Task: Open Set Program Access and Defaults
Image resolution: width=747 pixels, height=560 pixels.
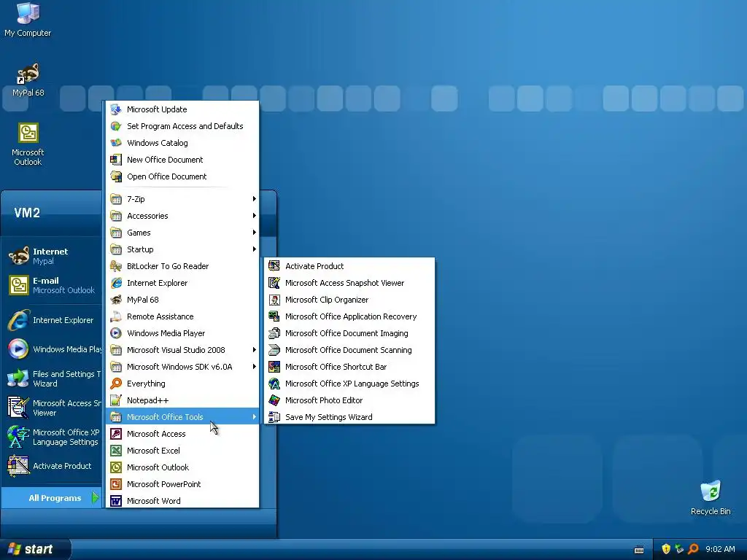Action: [x=182, y=126]
